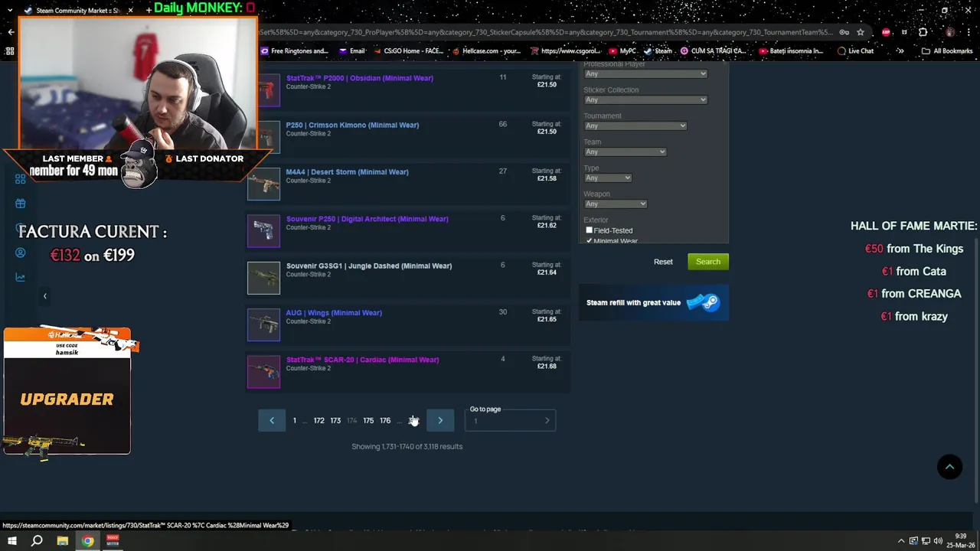Open File Explorer from the taskbar

(62, 541)
